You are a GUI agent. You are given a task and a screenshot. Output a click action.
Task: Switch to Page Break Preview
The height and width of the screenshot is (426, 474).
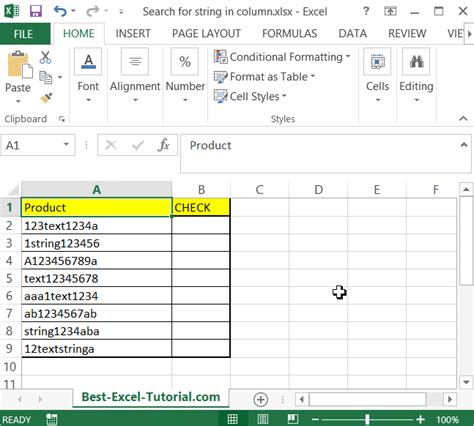pyautogui.click(x=293, y=419)
